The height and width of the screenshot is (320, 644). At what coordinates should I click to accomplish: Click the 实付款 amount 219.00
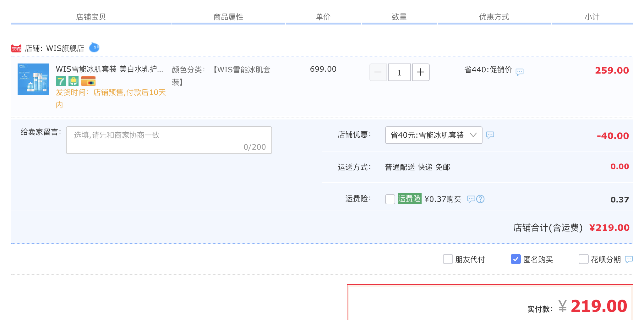(599, 306)
